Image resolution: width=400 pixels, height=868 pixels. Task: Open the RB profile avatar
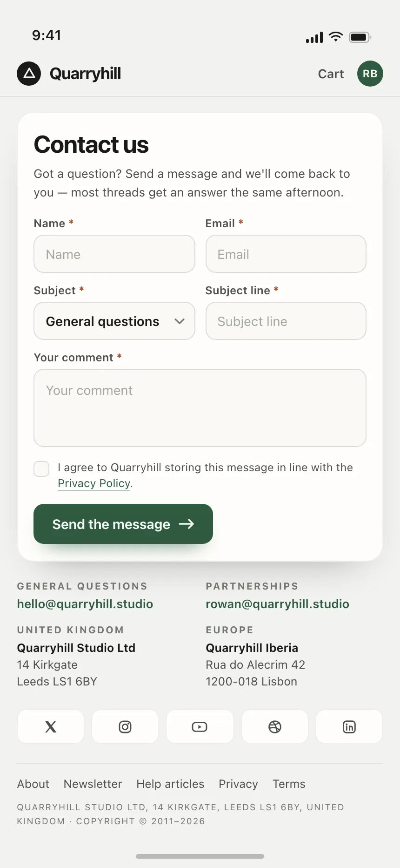coord(370,74)
